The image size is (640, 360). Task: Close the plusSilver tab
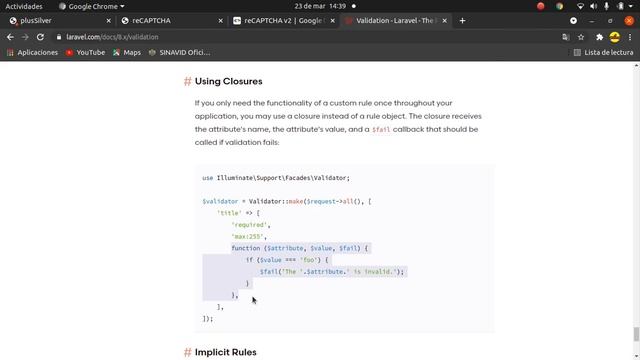point(109,21)
